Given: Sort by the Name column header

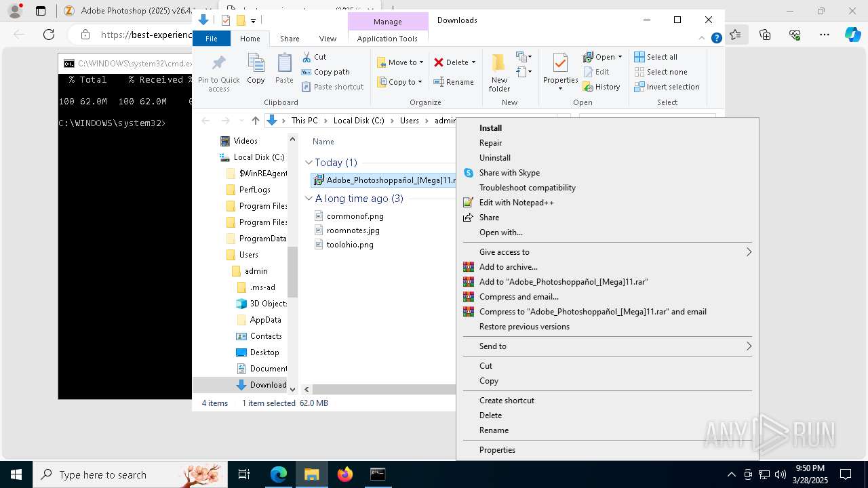Looking at the screenshot, I should 323,142.
